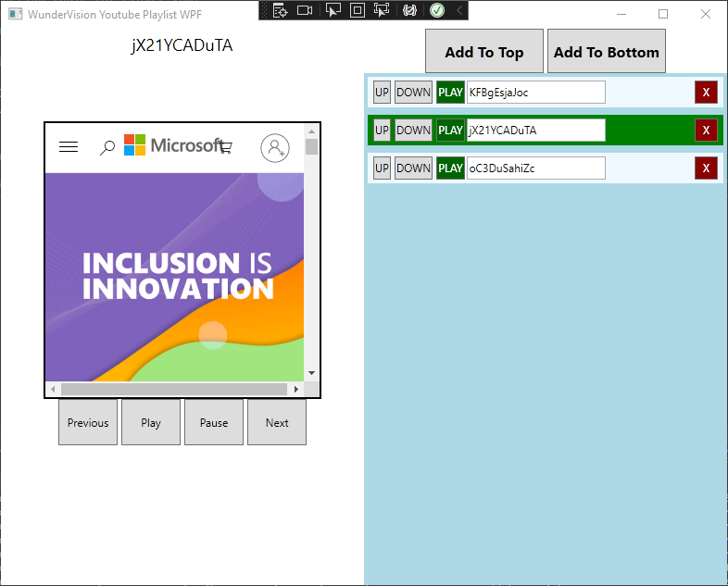Play the jX21YCADuTA playlist entry
The image size is (728, 586).
coord(450,130)
